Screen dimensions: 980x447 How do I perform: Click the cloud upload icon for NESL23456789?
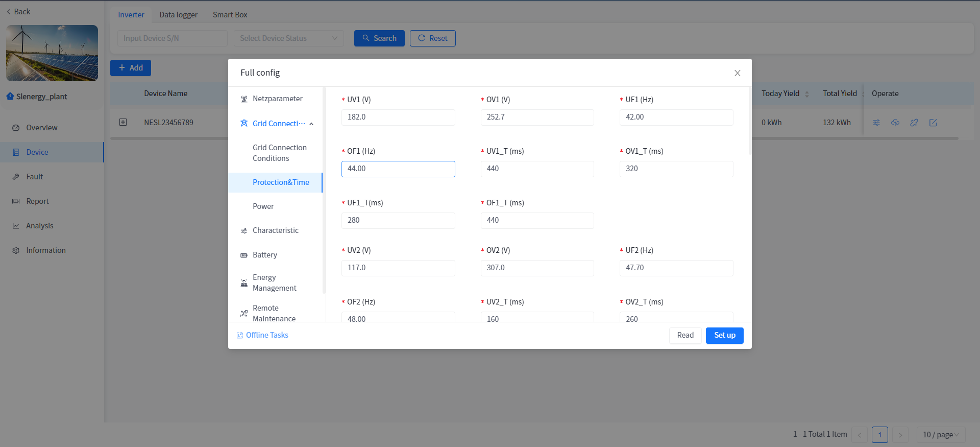click(x=895, y=123)
